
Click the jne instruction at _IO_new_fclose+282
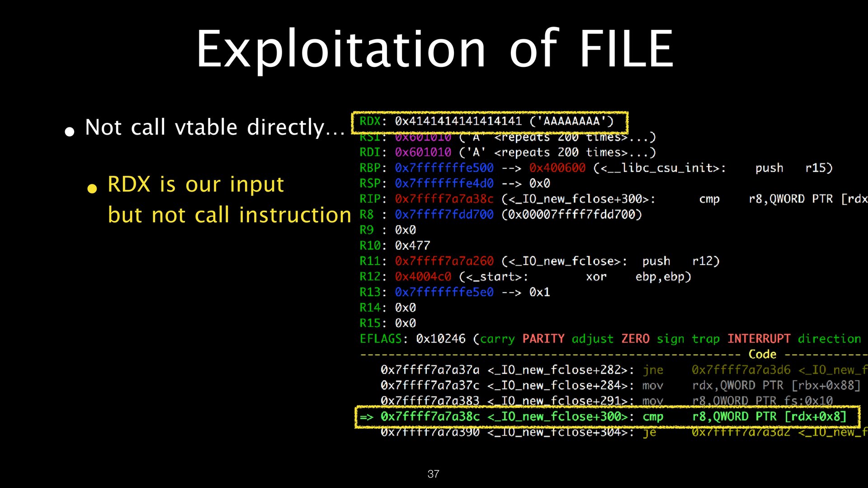[653, 370]
